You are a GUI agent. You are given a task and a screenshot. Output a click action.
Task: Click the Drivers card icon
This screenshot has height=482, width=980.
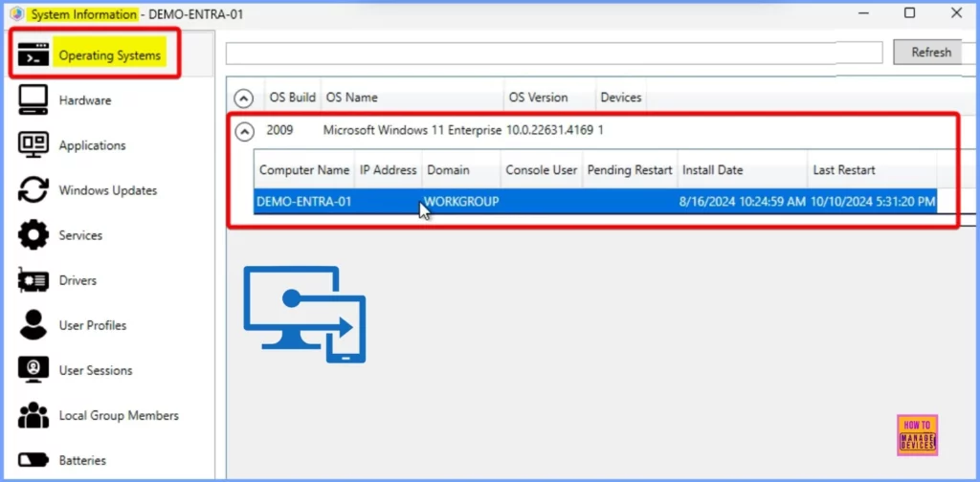[33, 280]
